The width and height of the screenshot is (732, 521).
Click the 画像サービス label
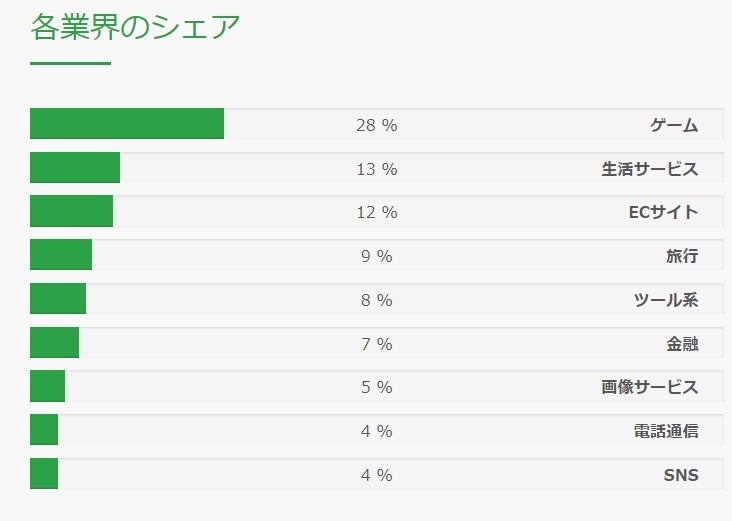click(x=650, y=387)
